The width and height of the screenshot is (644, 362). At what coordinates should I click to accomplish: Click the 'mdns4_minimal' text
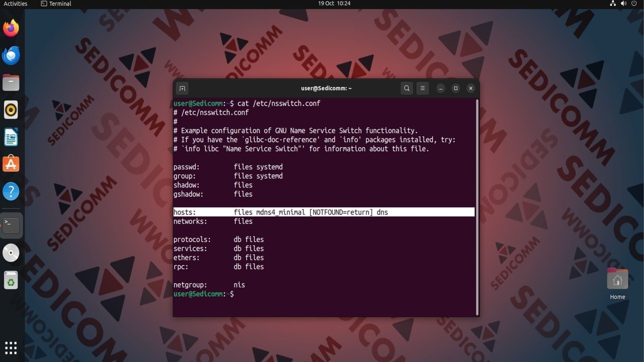pos(281,212)
